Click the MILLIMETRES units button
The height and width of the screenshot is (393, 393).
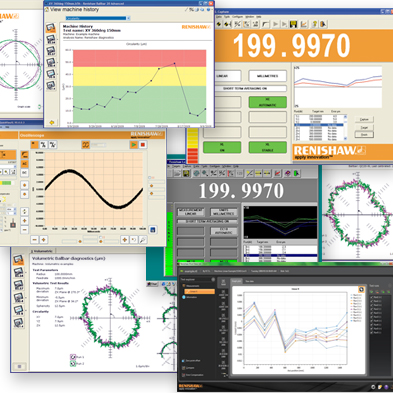267,76
